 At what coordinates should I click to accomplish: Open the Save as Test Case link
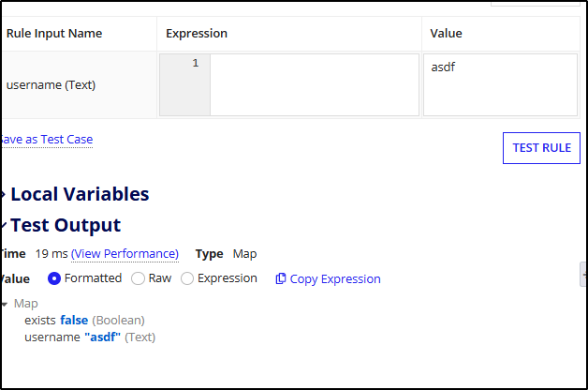[46, 140]
